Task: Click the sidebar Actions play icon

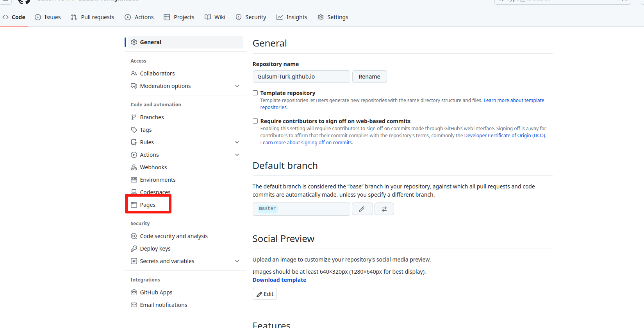Action: coord(134,155)
